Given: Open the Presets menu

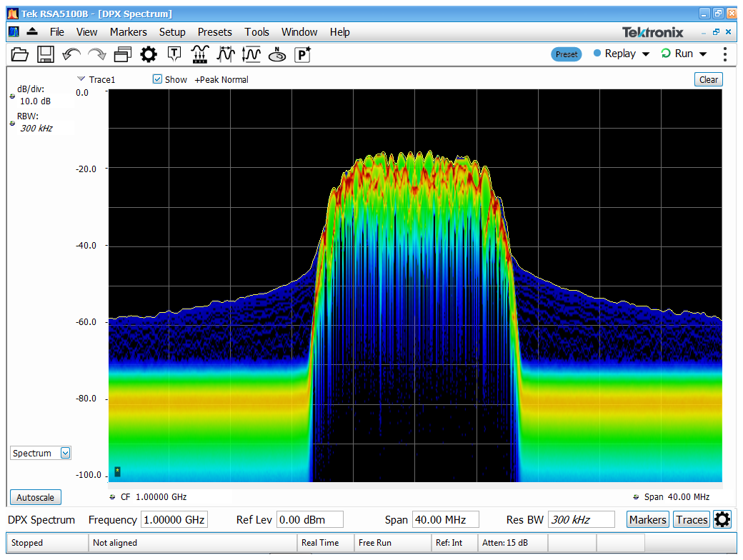Looking at the screenshot, I should [x=214, y=32].
